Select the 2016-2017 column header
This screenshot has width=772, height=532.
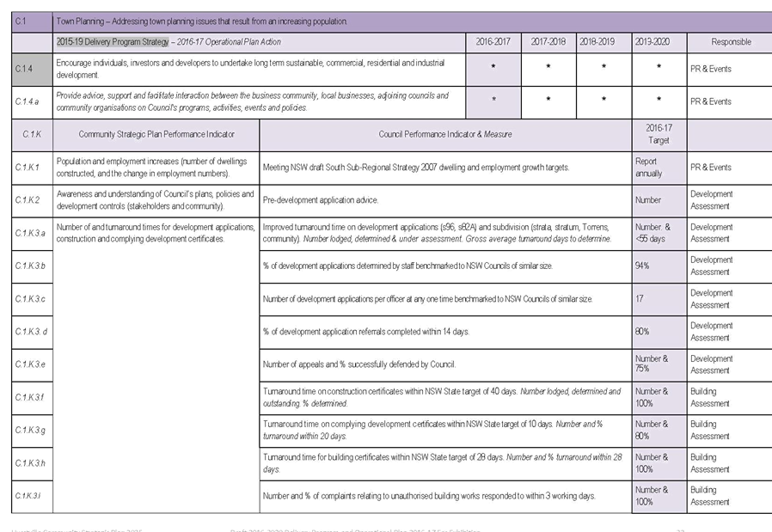tap(493, 41)
